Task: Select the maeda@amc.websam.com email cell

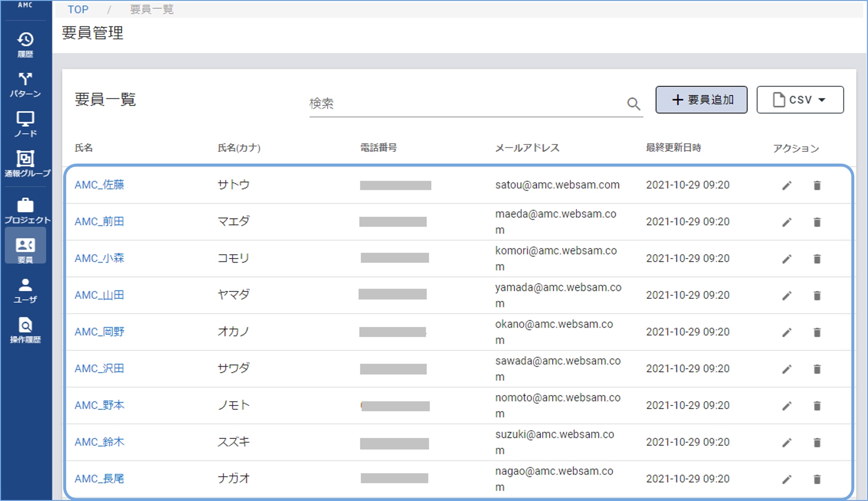Action: point(556,222)
